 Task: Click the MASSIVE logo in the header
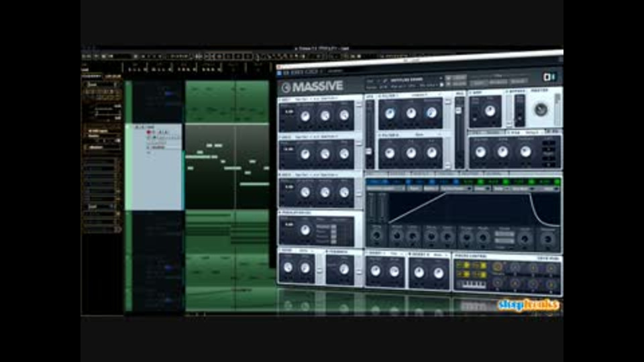point(313,86)
